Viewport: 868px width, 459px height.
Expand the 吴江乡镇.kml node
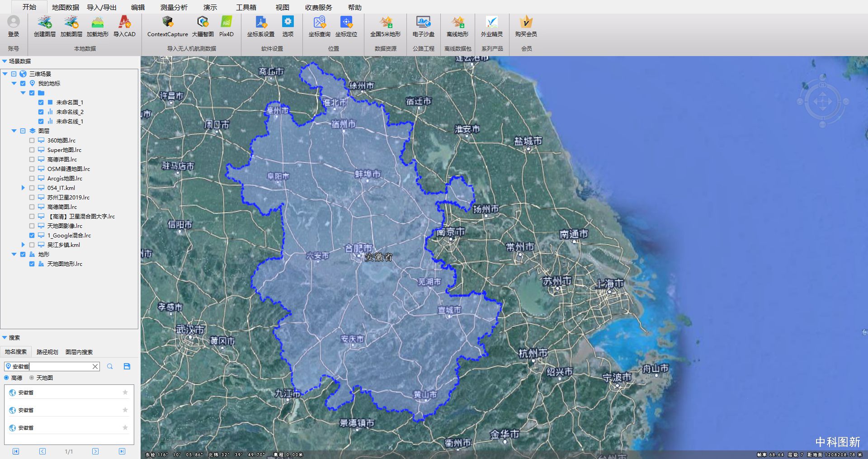click(23, 245)
